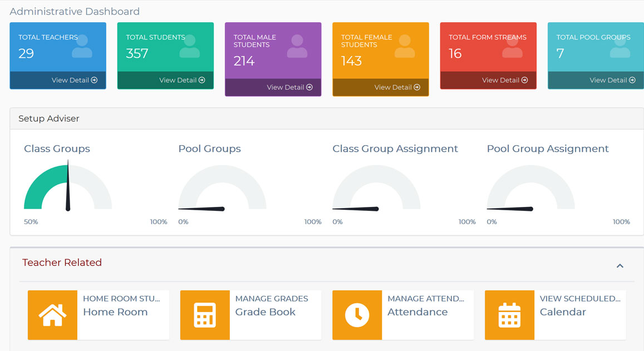Click the Attendance clock icon

[357, 315]
